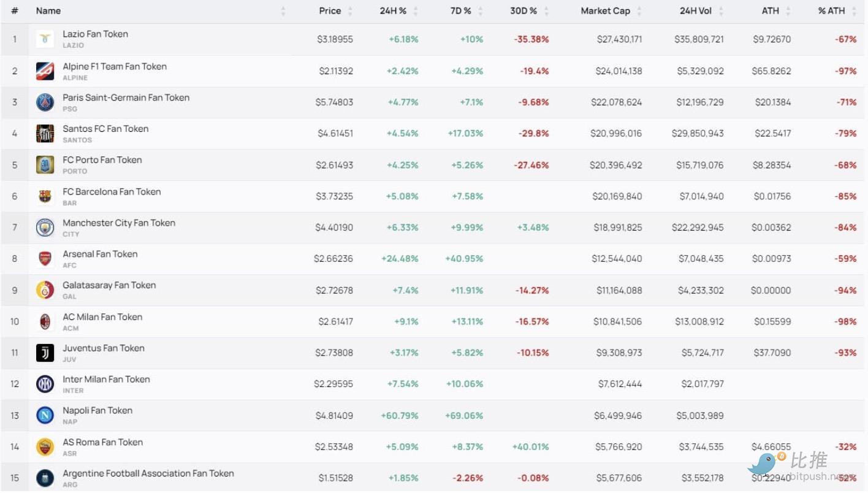Click Alpine ATH value $65.8262
The image size is (868, 493).
tap(771, 71)
